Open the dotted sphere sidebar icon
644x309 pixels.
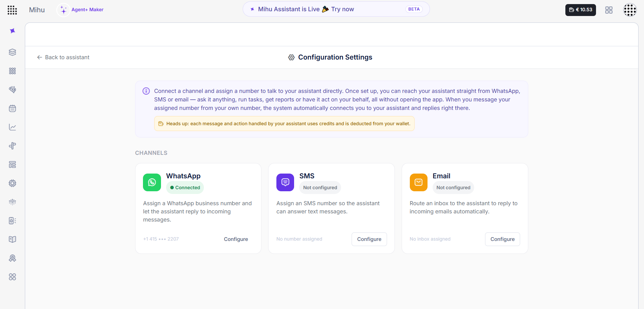[x=13, y=202]
